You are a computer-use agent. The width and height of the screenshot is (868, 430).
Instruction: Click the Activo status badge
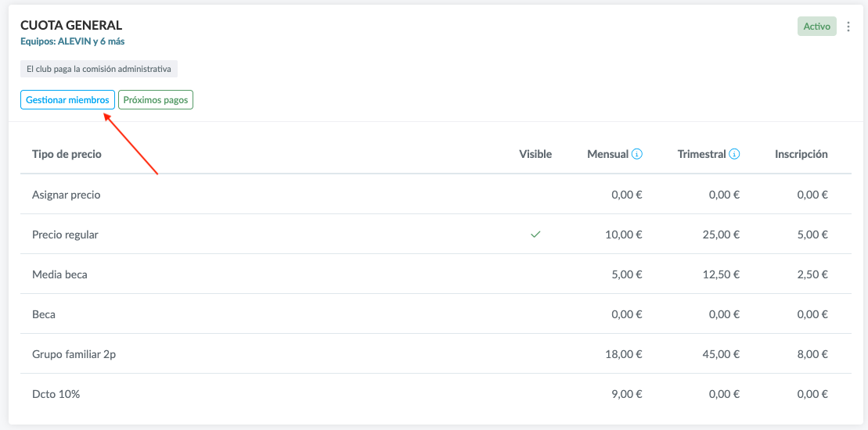[816, 27]
